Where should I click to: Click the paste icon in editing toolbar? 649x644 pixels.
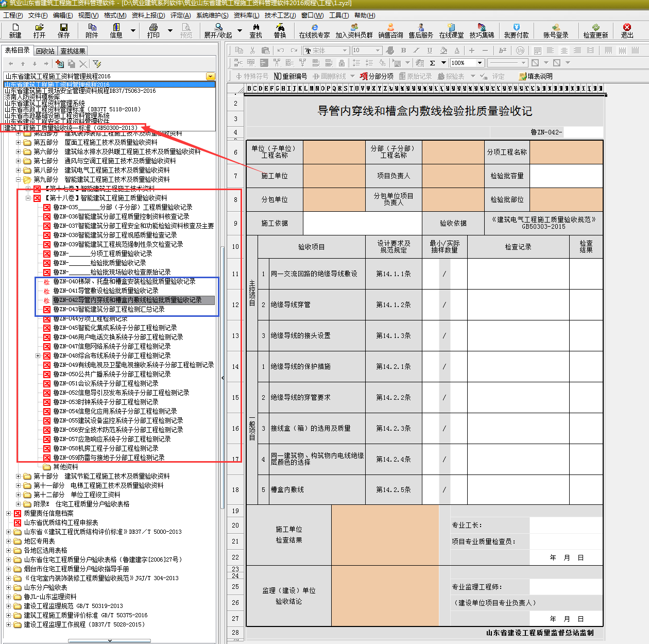click(x=265, y=50)
